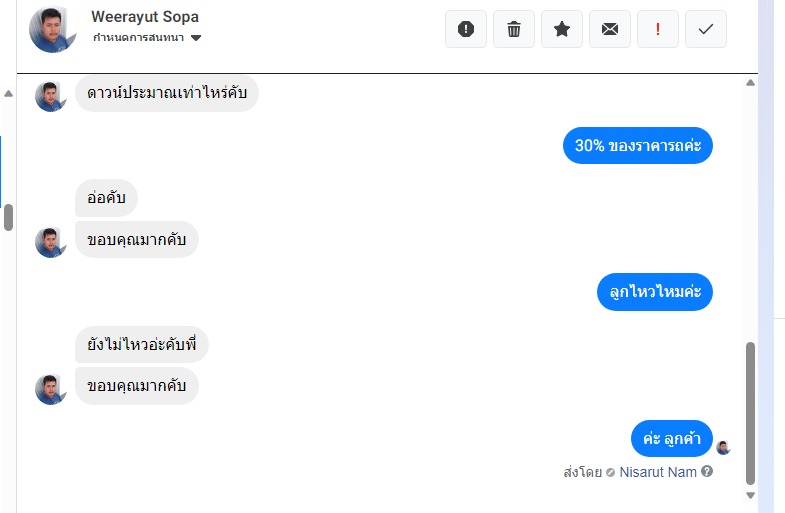
Task: Click the 'ค่ะ ลูกค้า' message bubble
Action: click(x=671, y=438)
